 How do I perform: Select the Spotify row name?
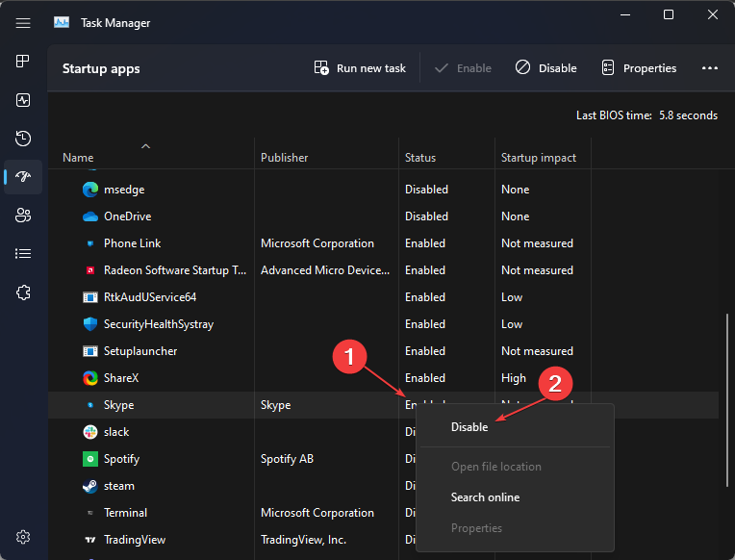[121, 459]
